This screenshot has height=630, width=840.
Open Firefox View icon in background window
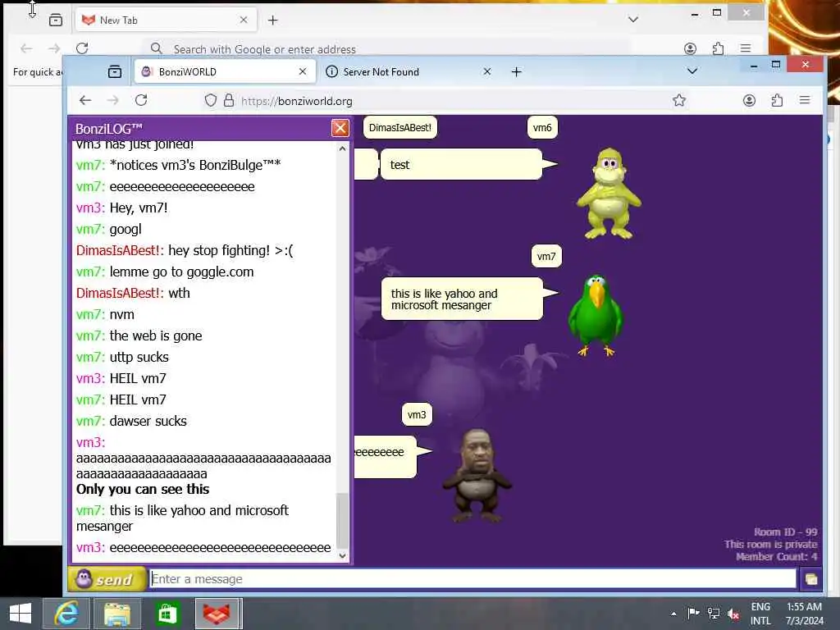[56, 21]
